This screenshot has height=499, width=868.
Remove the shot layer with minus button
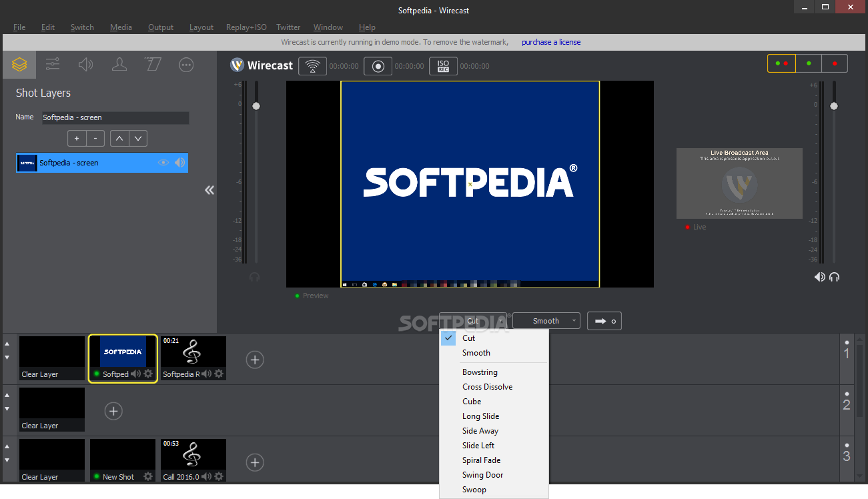tap(95, 139)
